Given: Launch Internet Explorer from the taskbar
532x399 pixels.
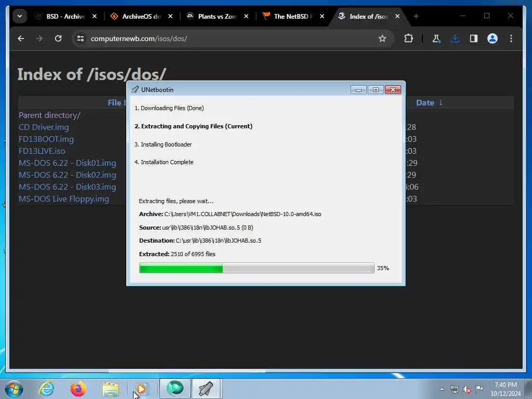Looking at the screenshot, I should coord(46,389).
